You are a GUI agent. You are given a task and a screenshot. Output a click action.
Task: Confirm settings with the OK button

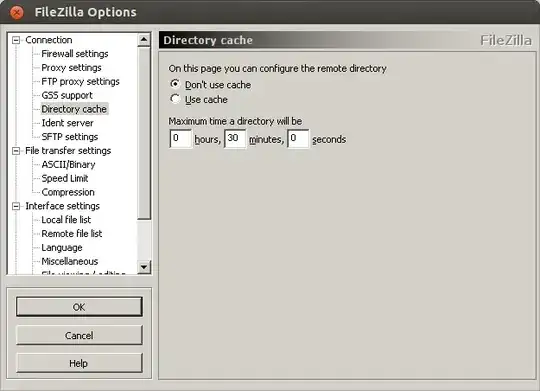pos(79,307)
